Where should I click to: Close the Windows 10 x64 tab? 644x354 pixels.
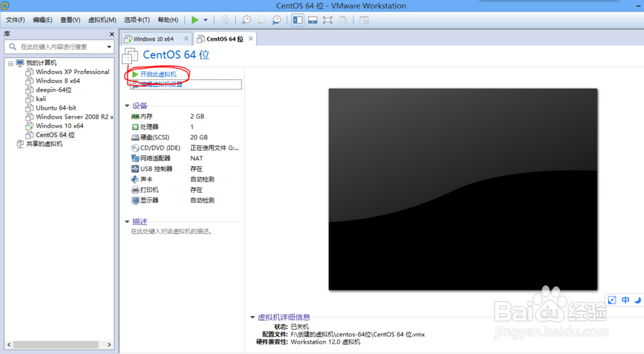186,38
